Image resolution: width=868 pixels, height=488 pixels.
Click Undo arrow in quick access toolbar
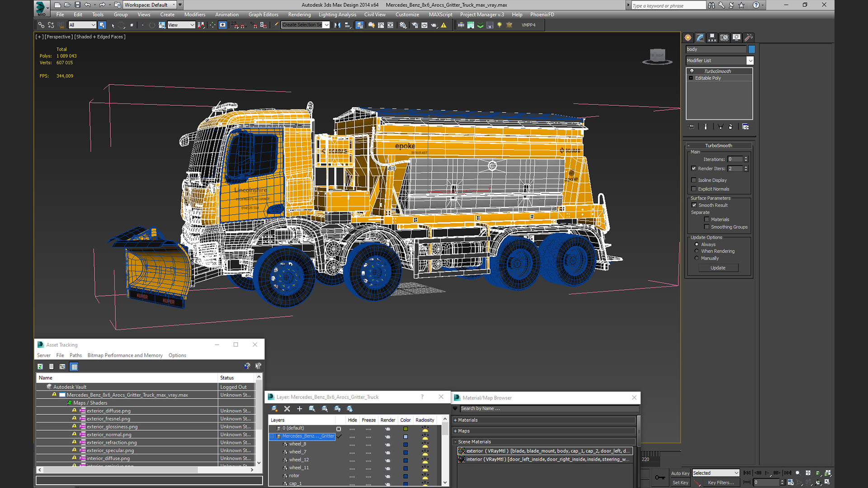point(88,5)
